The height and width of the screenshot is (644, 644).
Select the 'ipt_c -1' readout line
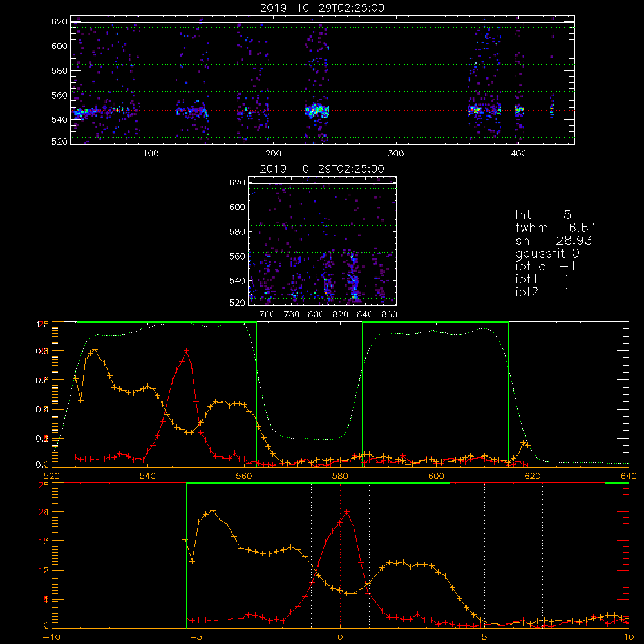[545, 267]
